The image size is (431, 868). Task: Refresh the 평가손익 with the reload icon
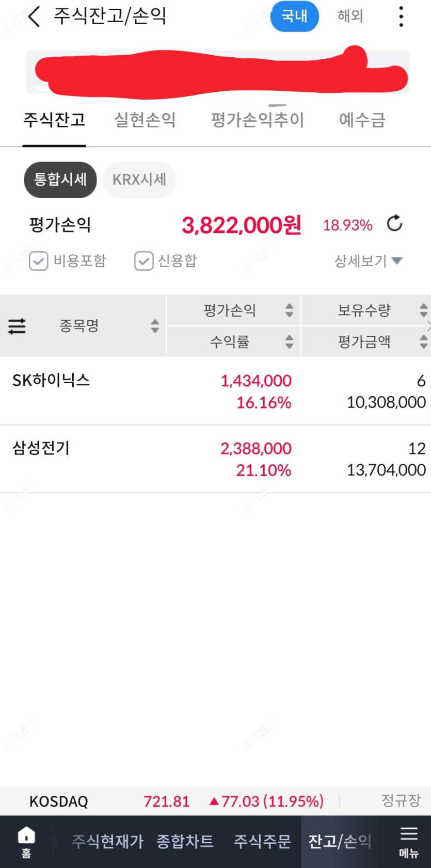395,224
